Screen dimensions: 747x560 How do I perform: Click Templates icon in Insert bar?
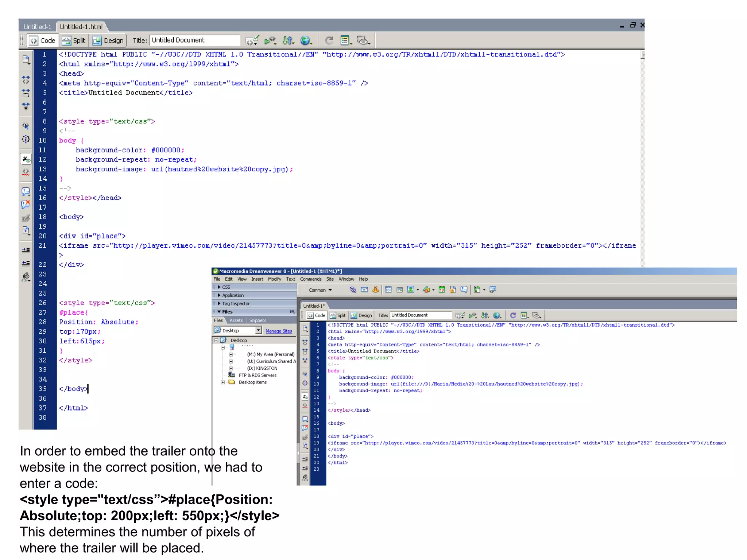(x=477, y=290)
